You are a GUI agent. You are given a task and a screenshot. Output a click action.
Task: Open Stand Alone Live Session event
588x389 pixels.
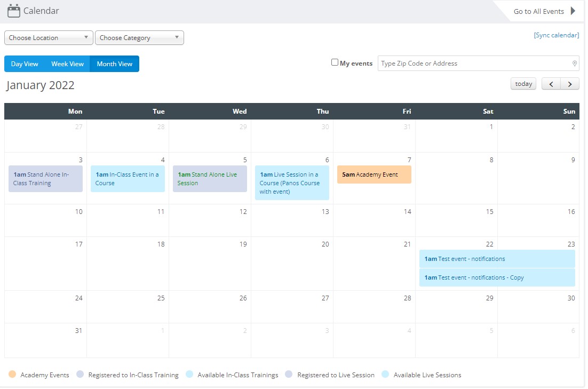210,179
